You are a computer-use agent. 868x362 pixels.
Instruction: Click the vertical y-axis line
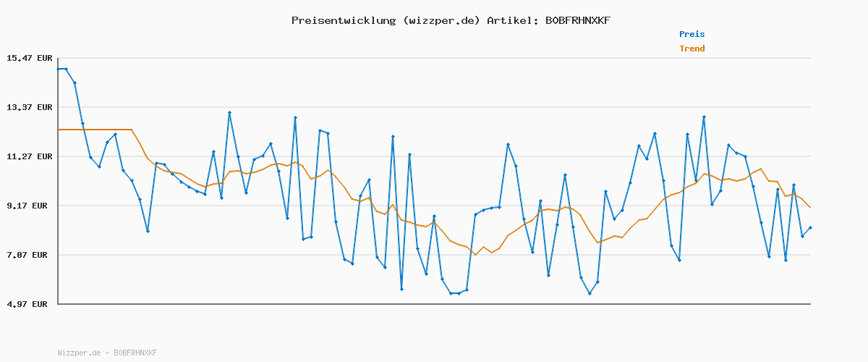pos(58,181)
